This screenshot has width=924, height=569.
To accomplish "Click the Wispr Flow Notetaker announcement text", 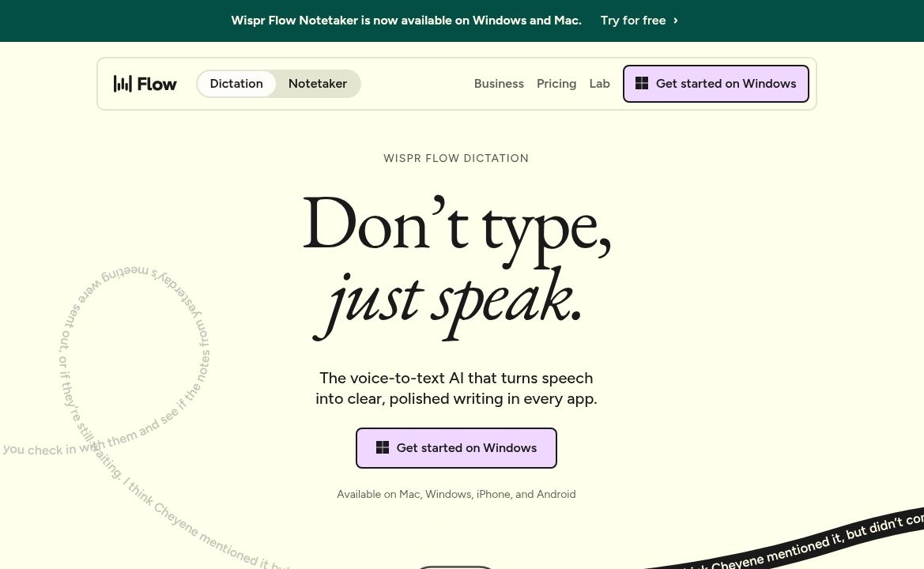I will click(x=406, y=21).
